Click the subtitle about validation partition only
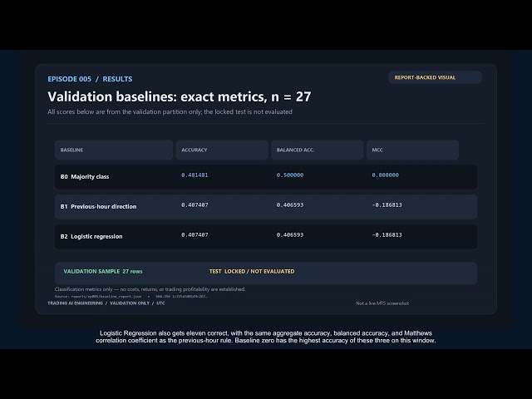Image resolution: width=532 pixels, height=399 pixels. pos(170,111)
